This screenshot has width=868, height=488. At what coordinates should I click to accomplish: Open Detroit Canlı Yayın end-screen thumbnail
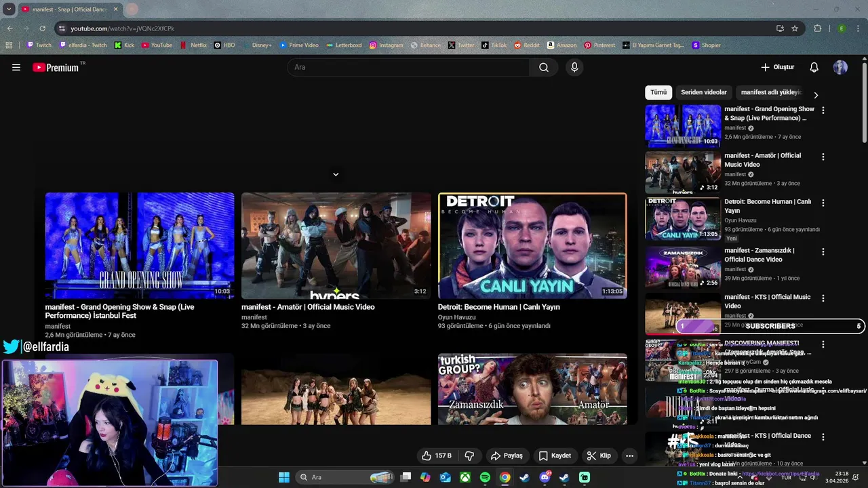point(532,245)
